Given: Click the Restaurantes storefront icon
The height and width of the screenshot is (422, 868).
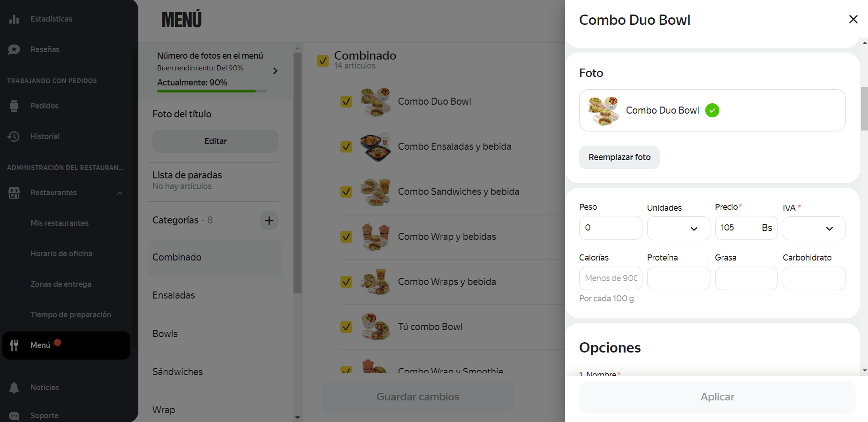Looking at the screenshot, I should coord(14,193).
